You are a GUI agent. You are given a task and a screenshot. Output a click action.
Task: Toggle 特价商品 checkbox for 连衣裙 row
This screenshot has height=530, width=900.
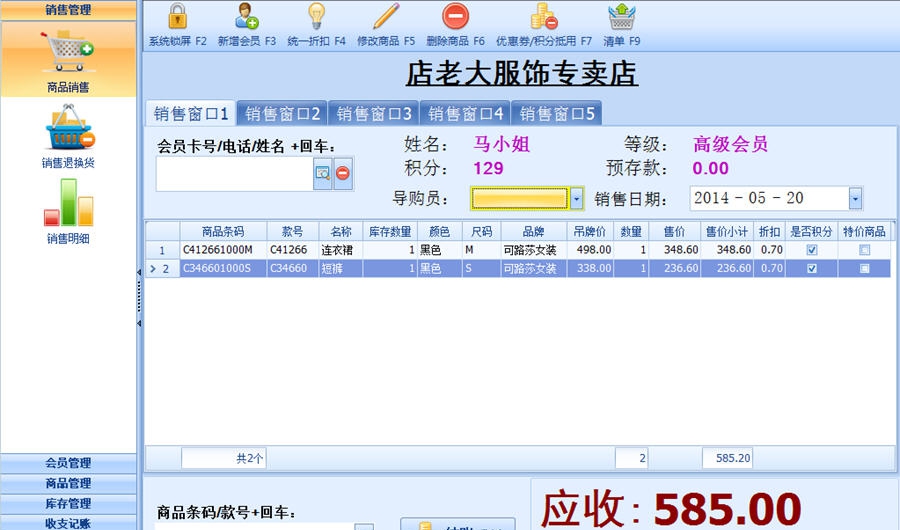(864, 250)
